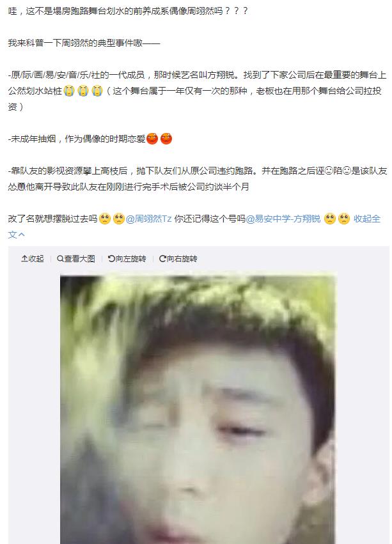The height and width of the screenshot is (544, 392).
Task: Click the enlarged blurry face photo
Action: [198, 409]
